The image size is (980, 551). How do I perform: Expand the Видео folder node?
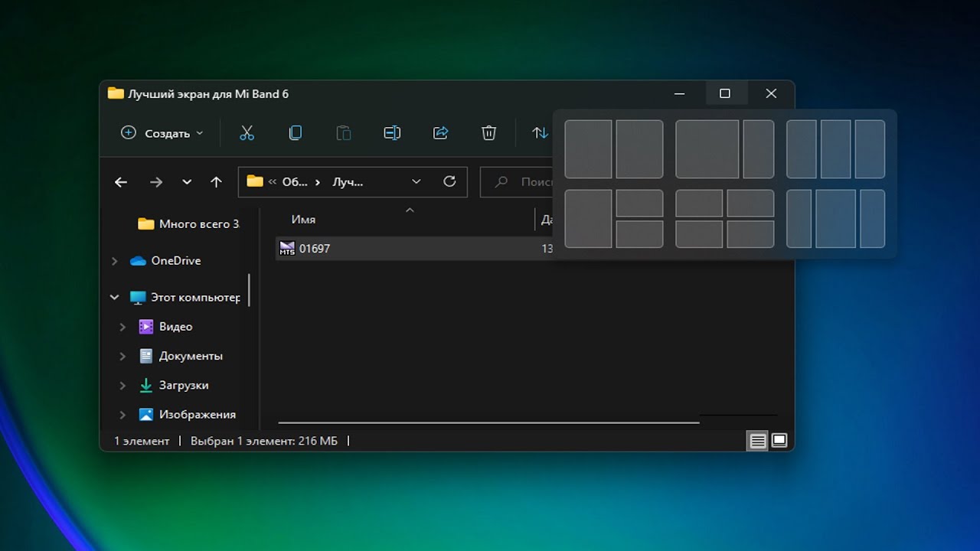tap(122, 327)
